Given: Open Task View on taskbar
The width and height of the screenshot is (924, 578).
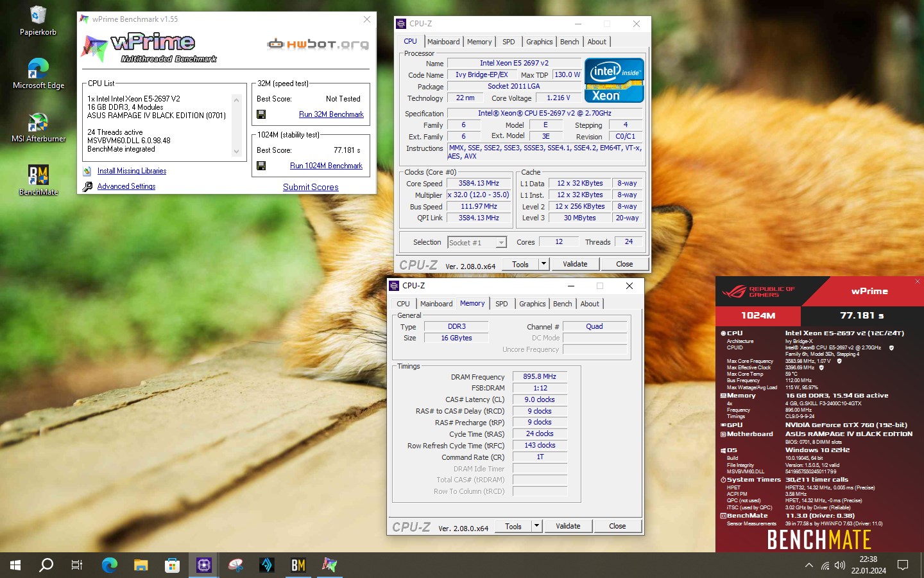Looking at the screenshot, I should click(x=77, y=565).
